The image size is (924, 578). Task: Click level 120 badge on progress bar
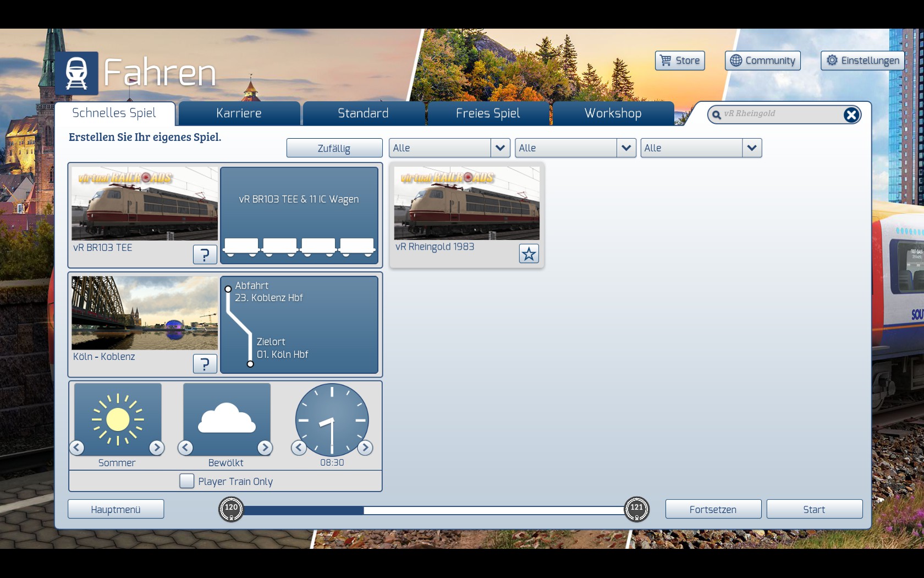point(231,509)
